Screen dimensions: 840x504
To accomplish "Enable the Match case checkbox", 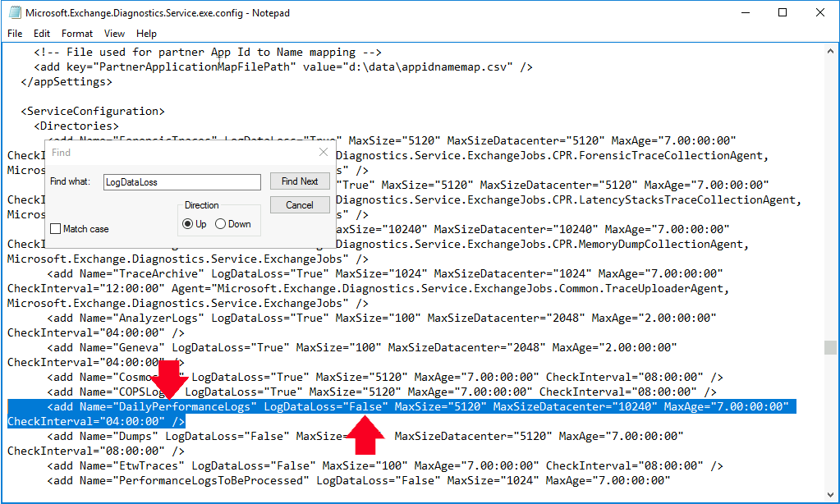I will click(55, 229).
